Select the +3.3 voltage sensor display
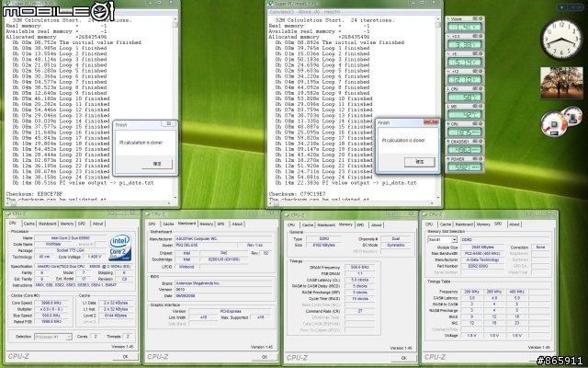This screenshot has width=588, height=368. pos(464,44)
